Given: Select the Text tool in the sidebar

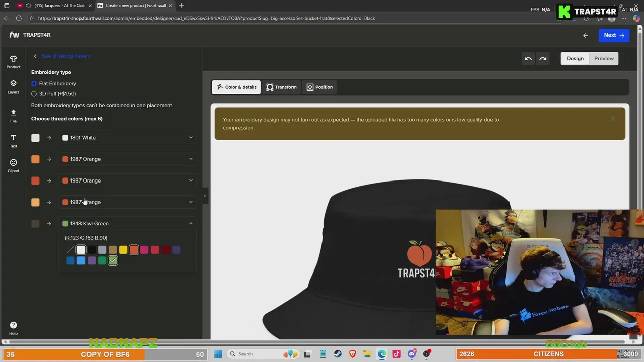Looking at the screenshot, I should (13, 141).
